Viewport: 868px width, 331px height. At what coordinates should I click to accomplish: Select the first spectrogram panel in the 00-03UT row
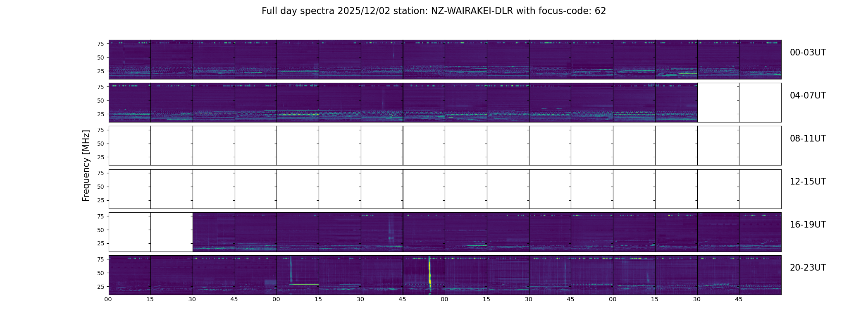pos(130,60)
